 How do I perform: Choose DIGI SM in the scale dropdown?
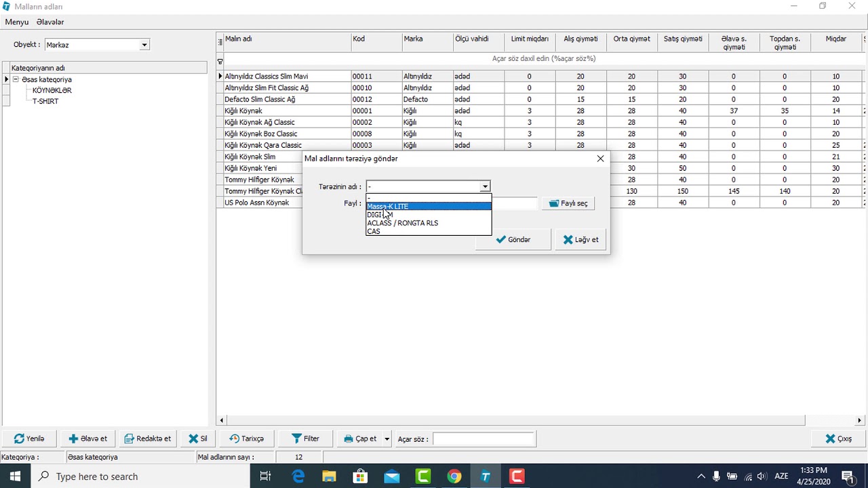point(429,214)
